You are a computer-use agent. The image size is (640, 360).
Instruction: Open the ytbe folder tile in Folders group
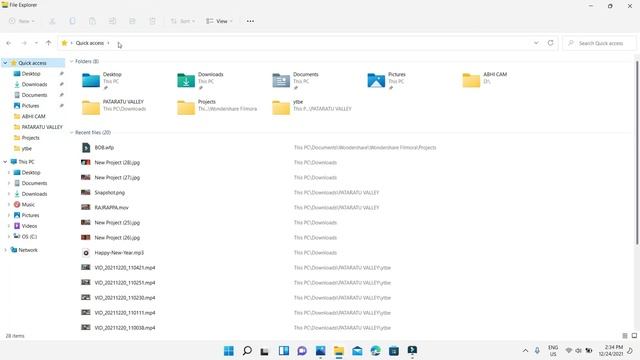[312, 107]
